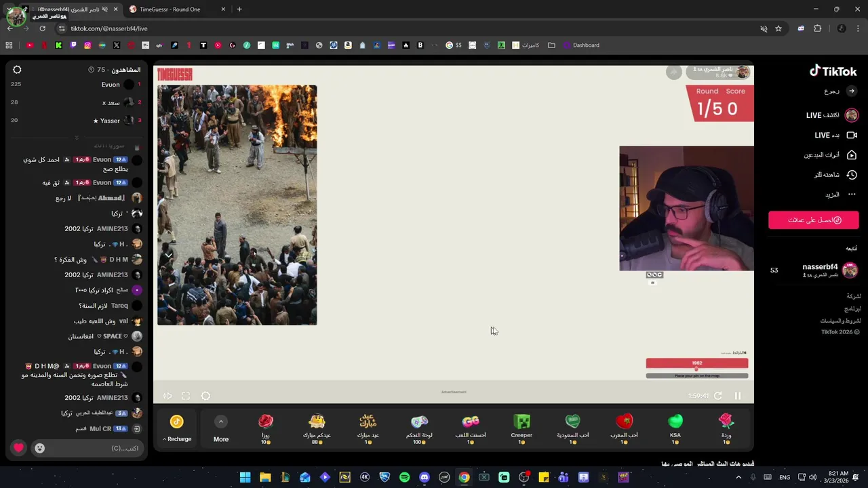Open the X (Twitter) bookmark icon
The width and height of the screenshot is (868, 488).
117,45
